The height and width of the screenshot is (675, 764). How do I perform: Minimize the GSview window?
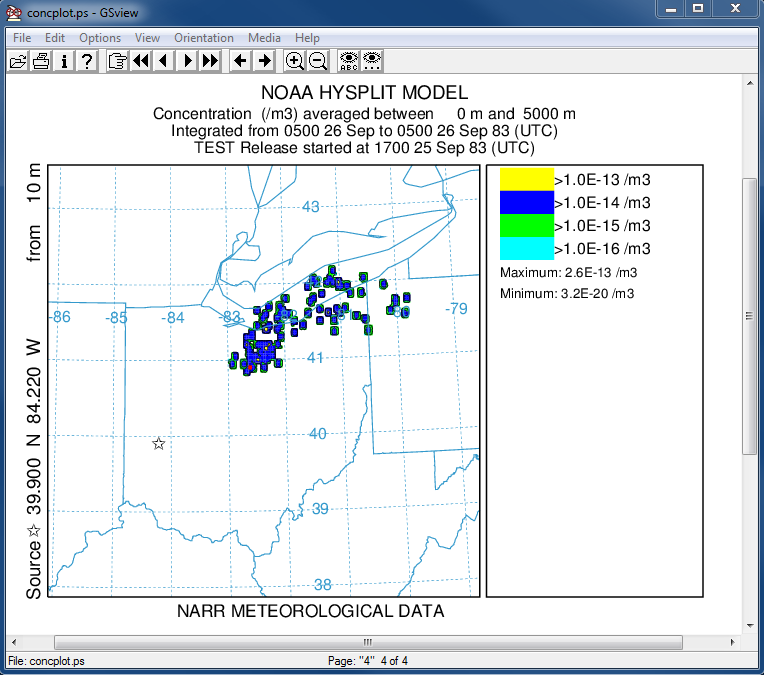(671, 8)
